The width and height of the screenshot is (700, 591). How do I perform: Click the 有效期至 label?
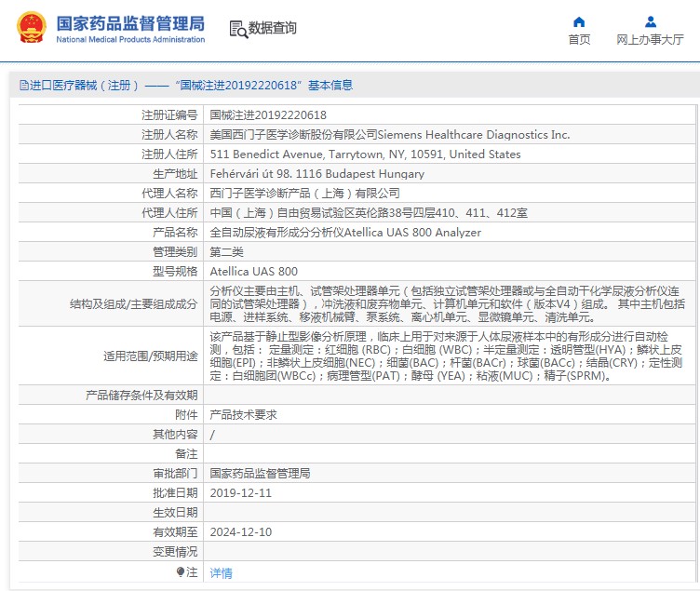(175, 532)
